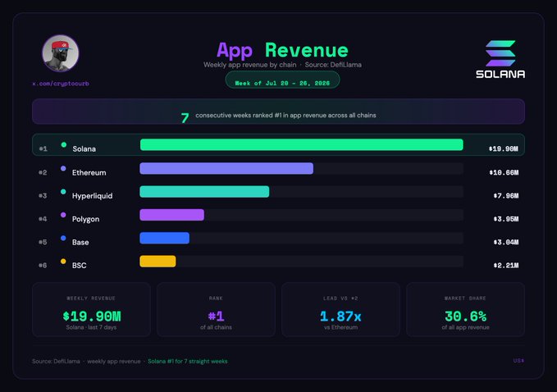Click the App Revenue title

click(x=282, y=50)
